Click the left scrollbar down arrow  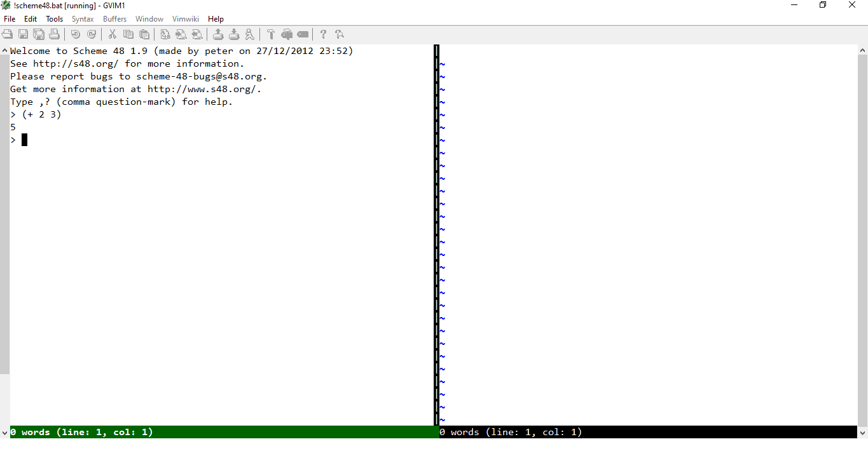pos(5,433)
